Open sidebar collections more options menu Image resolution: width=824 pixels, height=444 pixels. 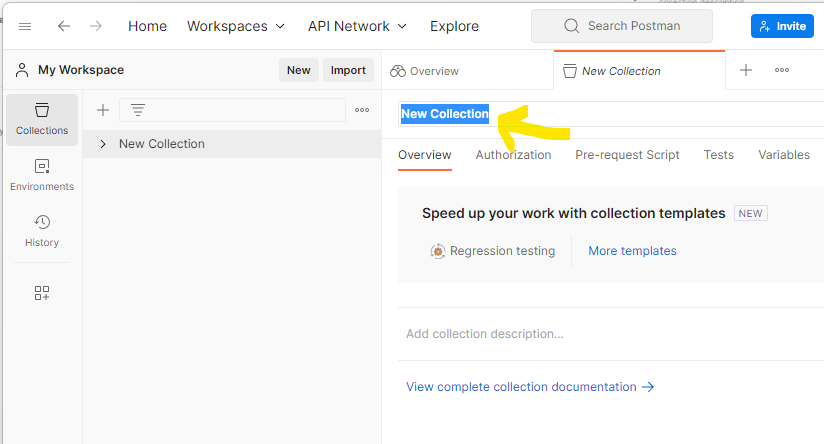coord(362,110)
